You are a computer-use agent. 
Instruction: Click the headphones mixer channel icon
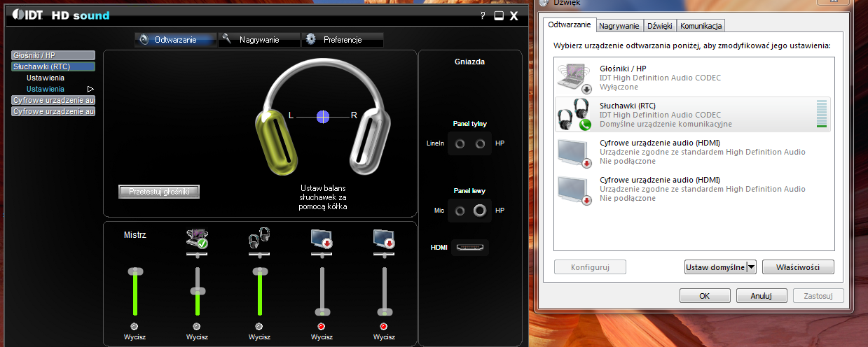pyautogui.click(x=259, y=239)
